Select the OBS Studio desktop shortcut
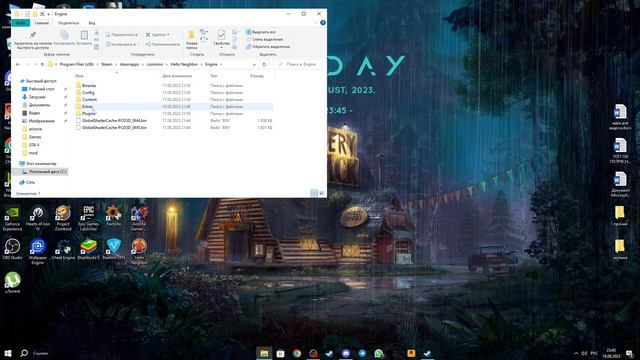The width and height of the screenshot is (640, 360). 12,249
